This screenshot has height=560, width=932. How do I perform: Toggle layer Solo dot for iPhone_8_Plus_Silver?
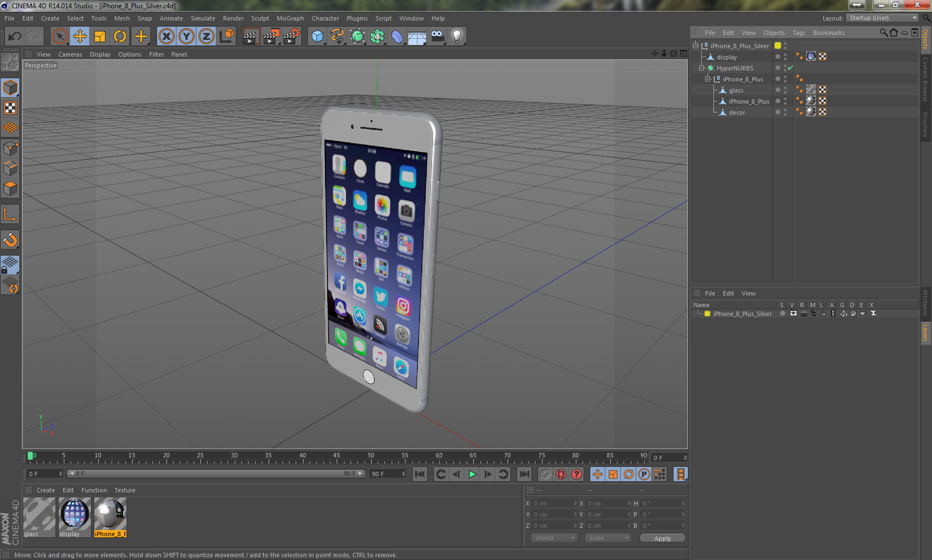[782, 313]
